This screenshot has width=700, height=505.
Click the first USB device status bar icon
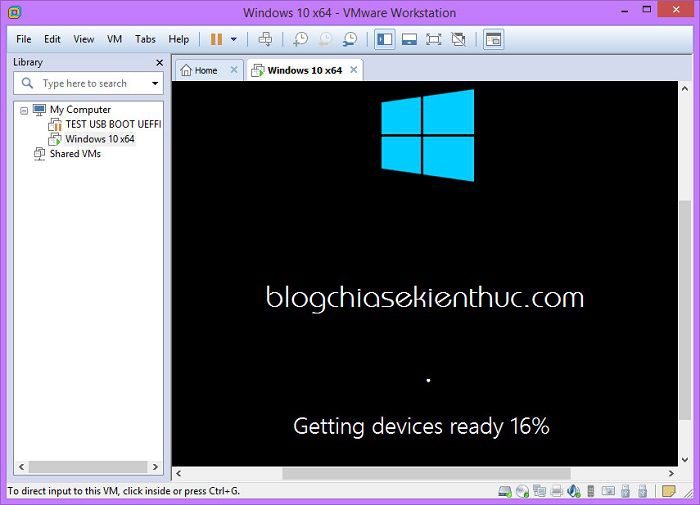click(x=625, y=492)
